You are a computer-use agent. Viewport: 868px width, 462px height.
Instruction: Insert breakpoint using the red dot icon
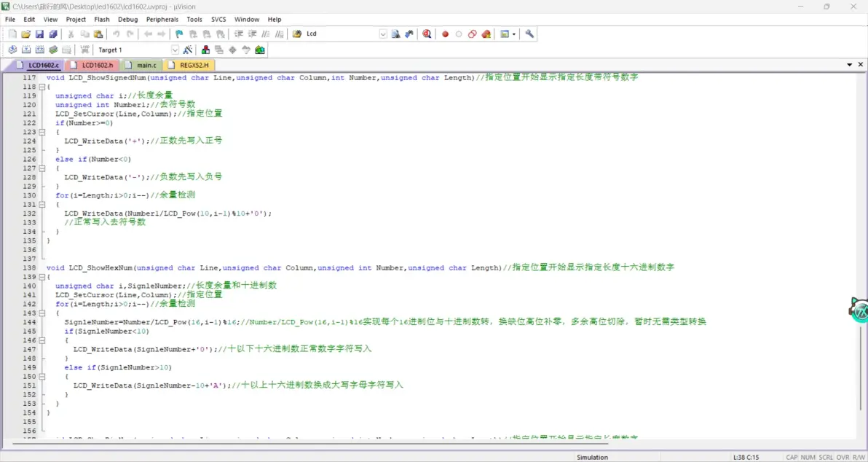(x=445, y=34)
